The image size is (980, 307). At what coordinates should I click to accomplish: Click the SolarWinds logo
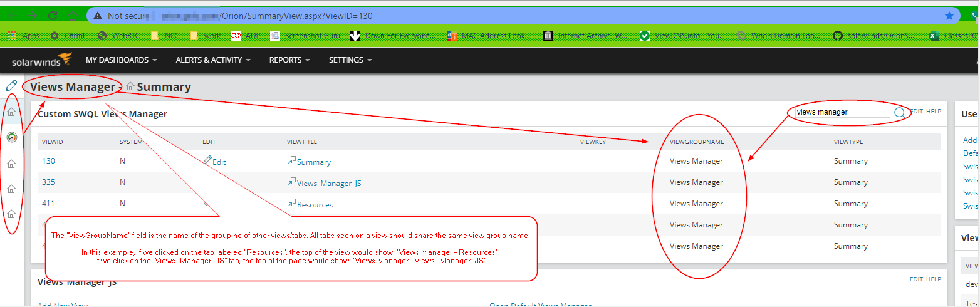(41, 60)
